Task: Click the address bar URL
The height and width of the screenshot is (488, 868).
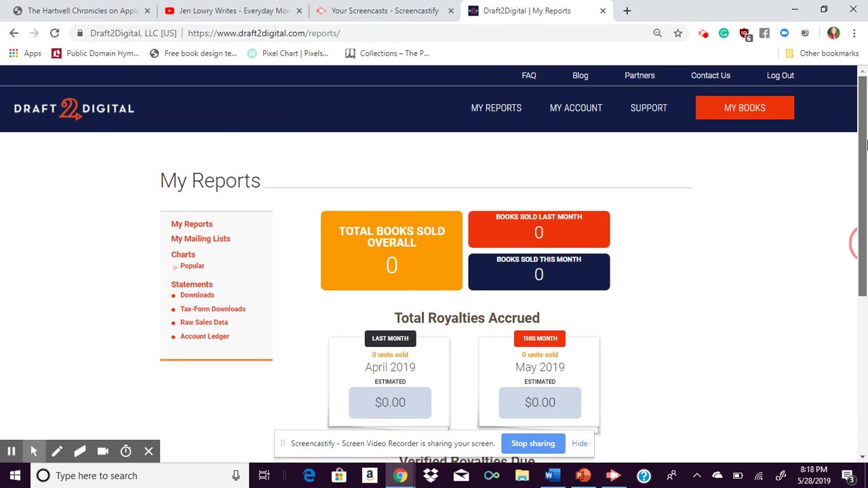Action: point(264,33)
